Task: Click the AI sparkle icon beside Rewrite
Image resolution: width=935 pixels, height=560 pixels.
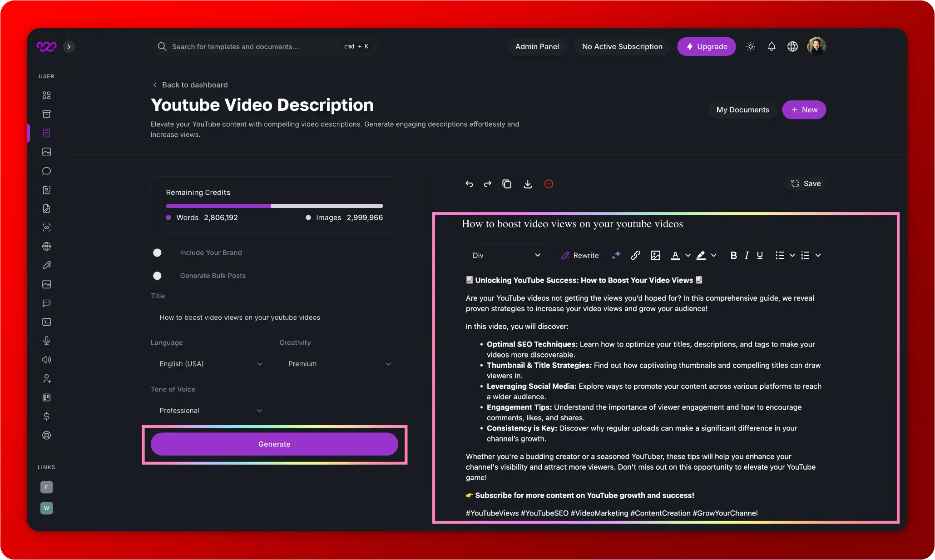Action: click(616, 255)
